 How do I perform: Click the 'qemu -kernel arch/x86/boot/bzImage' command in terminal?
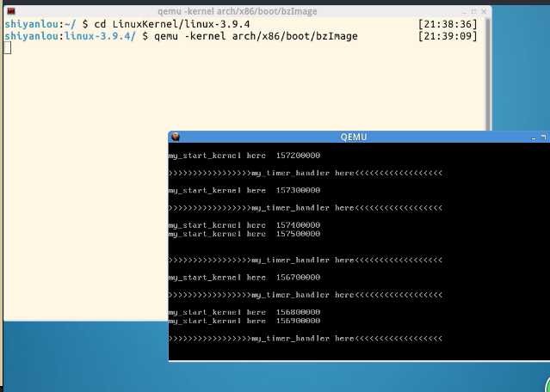256,36
